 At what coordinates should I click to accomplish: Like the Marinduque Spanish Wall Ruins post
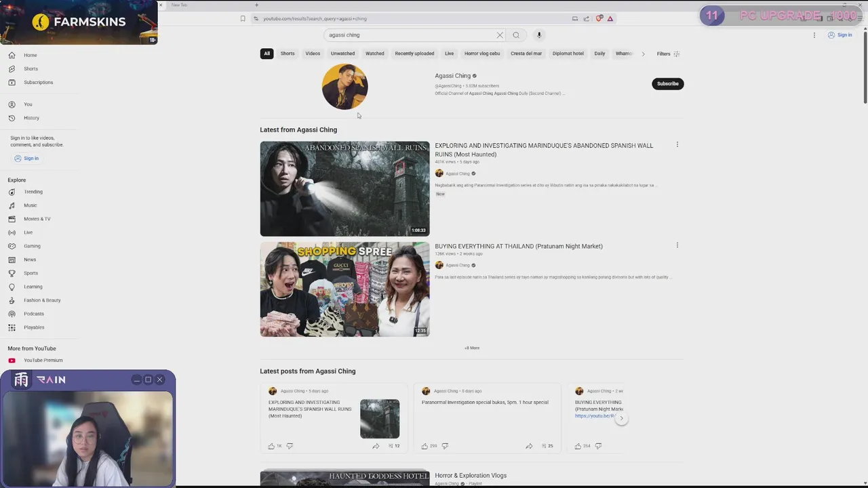point(271,446)
